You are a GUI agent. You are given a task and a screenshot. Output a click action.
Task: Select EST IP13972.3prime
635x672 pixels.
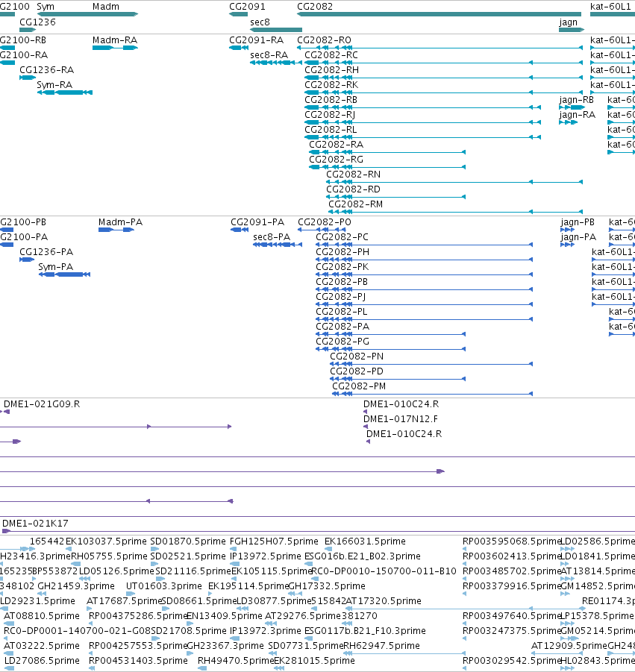[266, 631]
